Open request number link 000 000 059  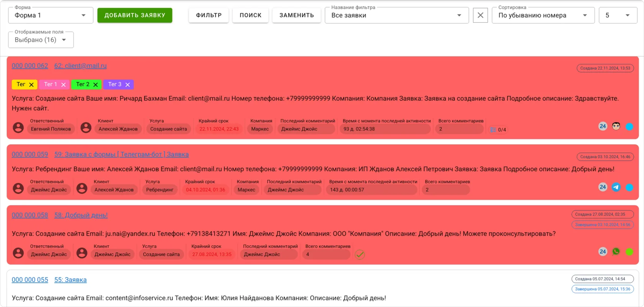[x=30, y=154]
